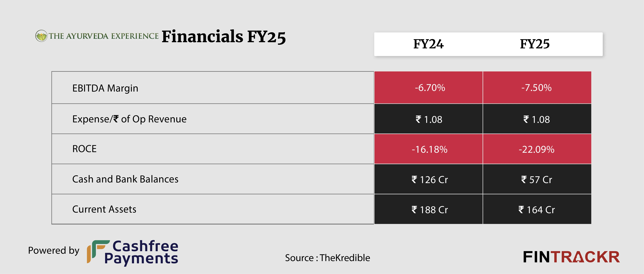The width and height of the screenshot is (644, 274).
Task: Click the Cashfree Payments wordmark
Action: click(x=142, y=252)
